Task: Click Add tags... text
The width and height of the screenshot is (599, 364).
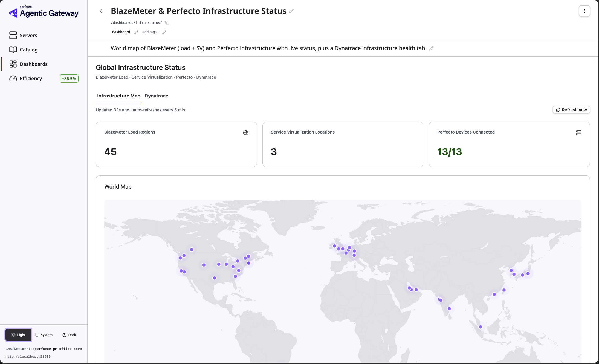Action: coord(151,32)
